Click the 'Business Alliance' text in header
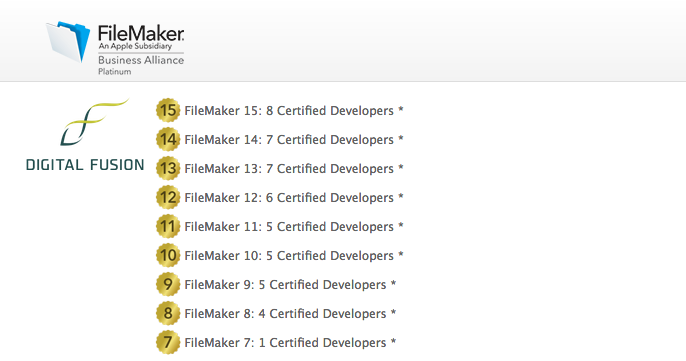The width and height of the screenshot is (686, 361). point(141,60)
